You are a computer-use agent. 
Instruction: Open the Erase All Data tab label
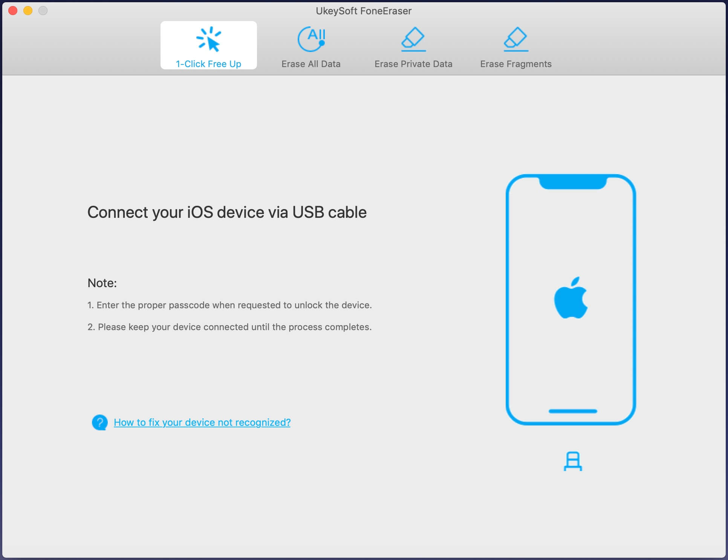(x=311, y=64)
